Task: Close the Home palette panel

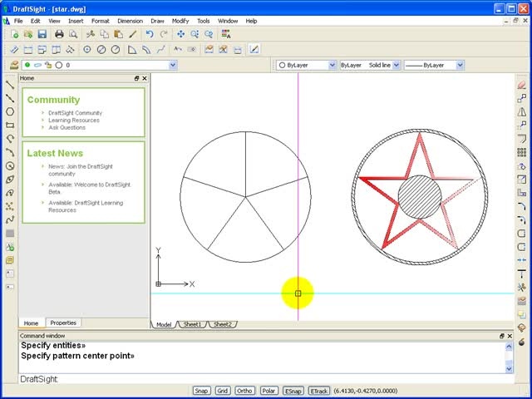Action: coord(145,78)
